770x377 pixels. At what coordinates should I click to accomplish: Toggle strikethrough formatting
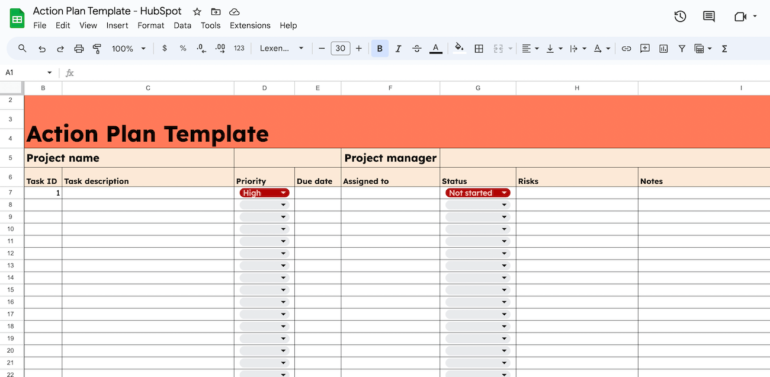pos(416,49)
